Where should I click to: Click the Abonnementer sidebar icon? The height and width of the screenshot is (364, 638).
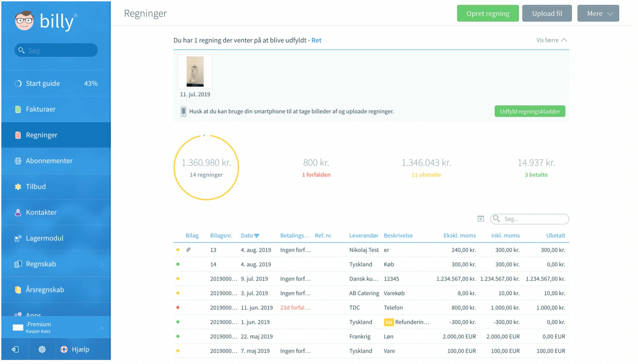click(18, 161)
